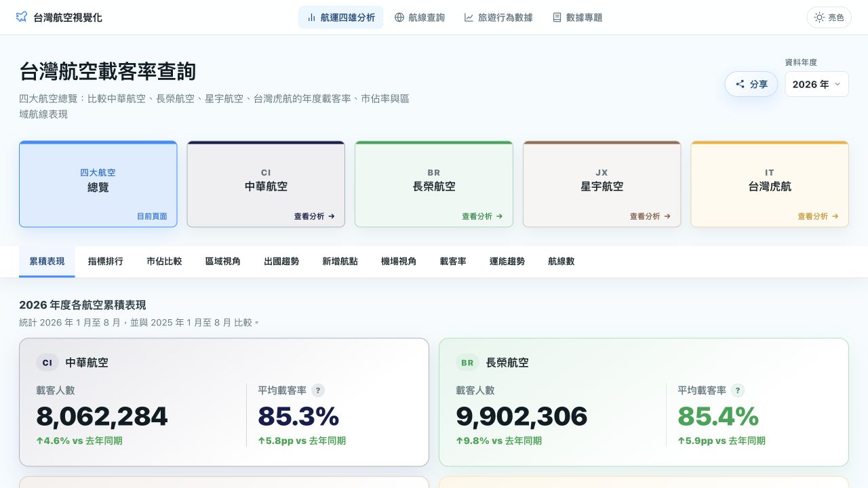Open 台灣虎航 IT airline card

[770, 184]
